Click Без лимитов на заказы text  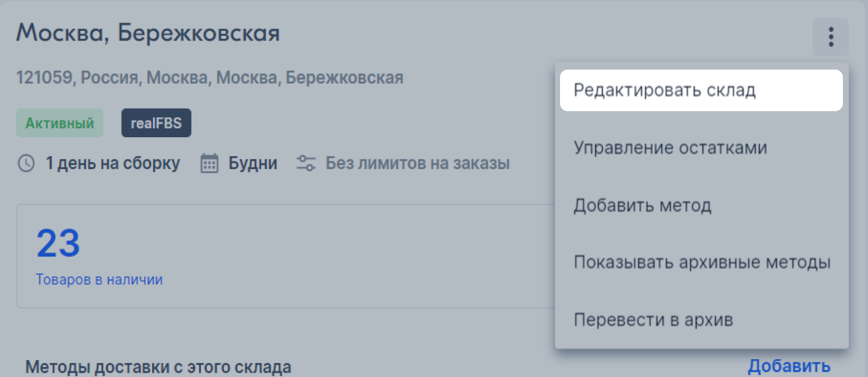[418, 163]
